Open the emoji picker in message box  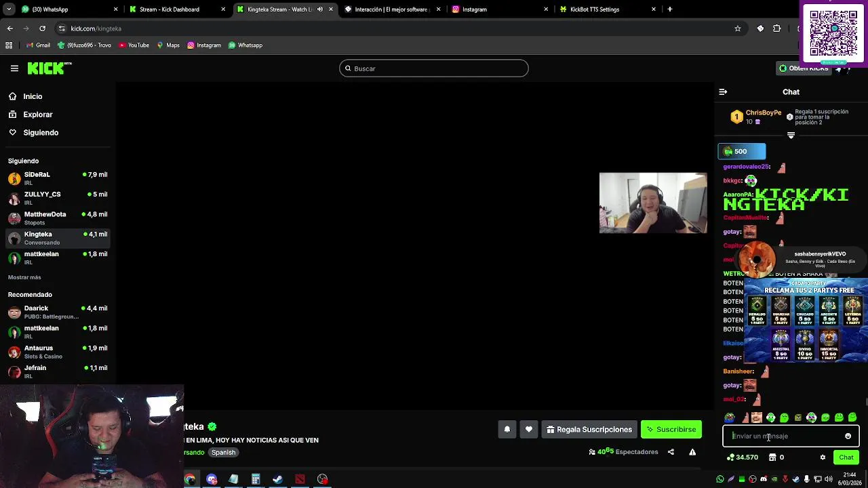(x=848, y=436)
